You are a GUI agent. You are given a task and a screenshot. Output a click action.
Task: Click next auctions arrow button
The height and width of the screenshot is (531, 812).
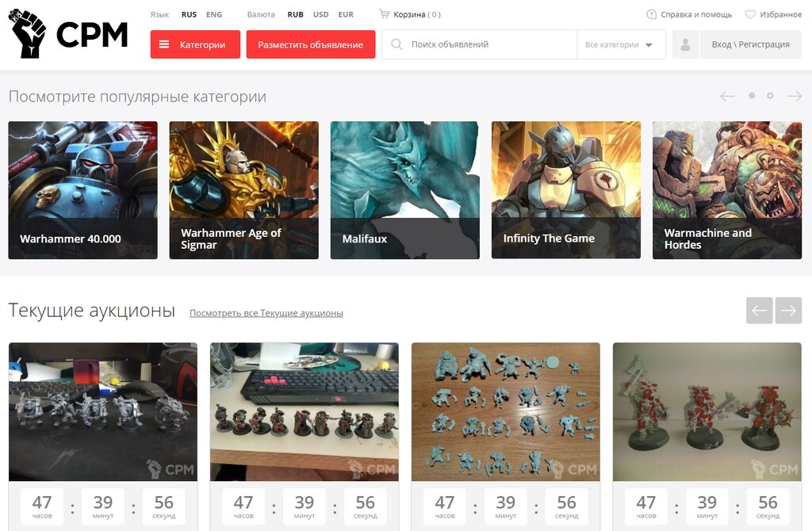(788, 311)
